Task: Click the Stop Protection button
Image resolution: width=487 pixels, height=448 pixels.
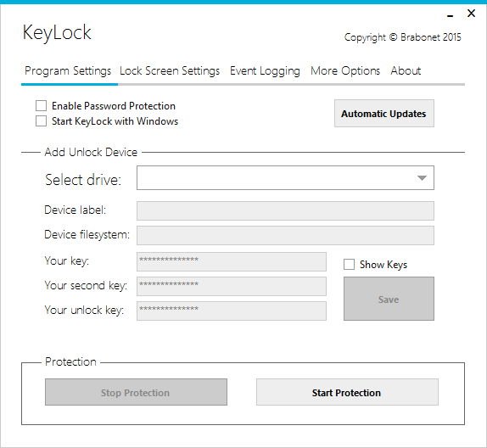Action: 136,392
